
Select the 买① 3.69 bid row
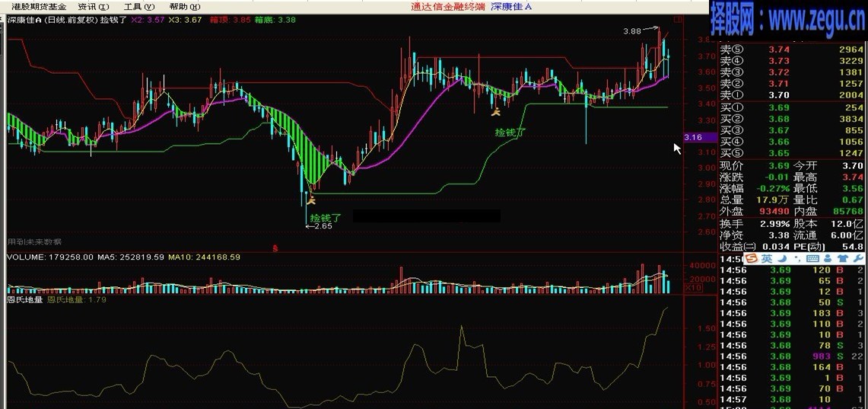[792, 107]
